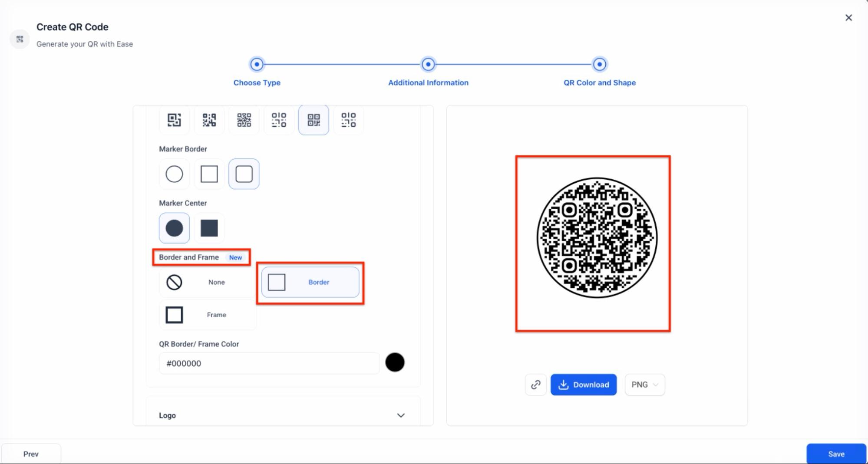Choose the circle Marker Border shape
Screen dimensions: 868x464
pyautogui.click(x=174, y=174)
